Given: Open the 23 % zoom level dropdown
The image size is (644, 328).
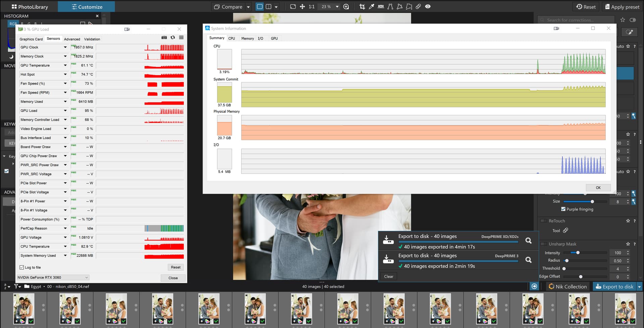Looking at the screenshot, I should (337, 7).
